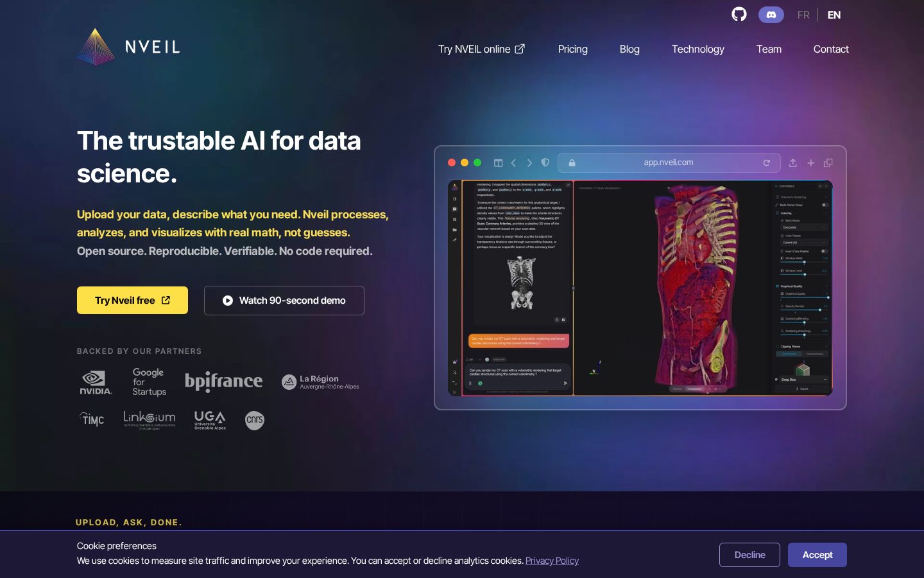Click the folder icon in the app preview sidebar
Image resolution: width=924 pixels, height=578 pixels.
(455, 229)
